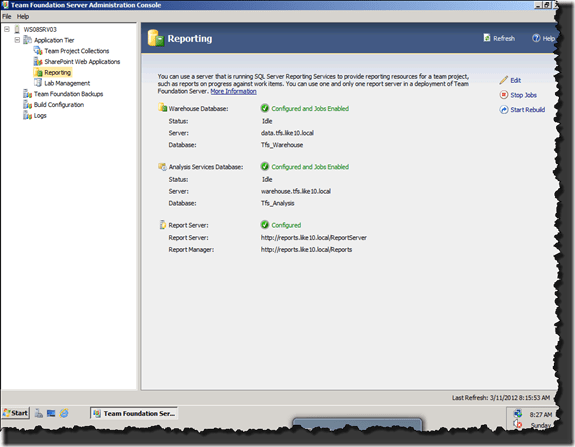Click the Tfs_Warehouse database value
The height and width of the screenshot is (447, 575).
[282, 145]
